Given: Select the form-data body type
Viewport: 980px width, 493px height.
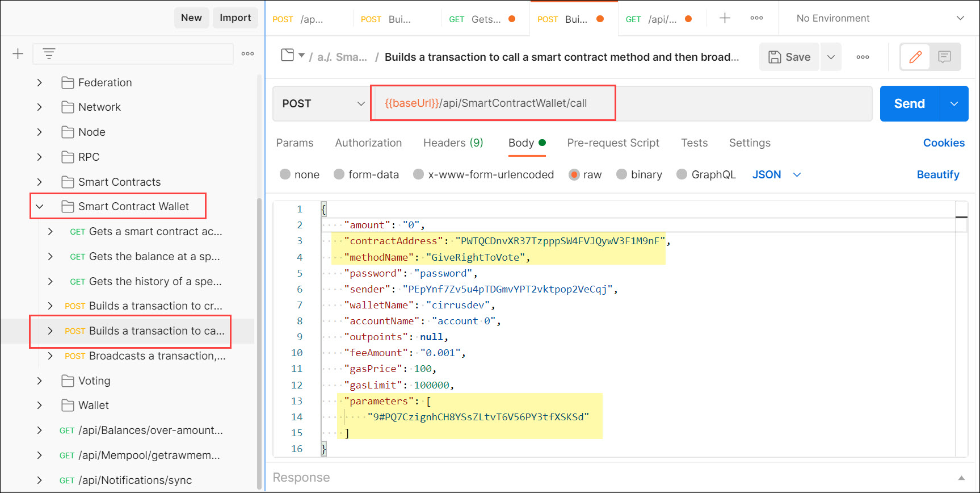Looking at the screenshot, I should click(339, 174).
